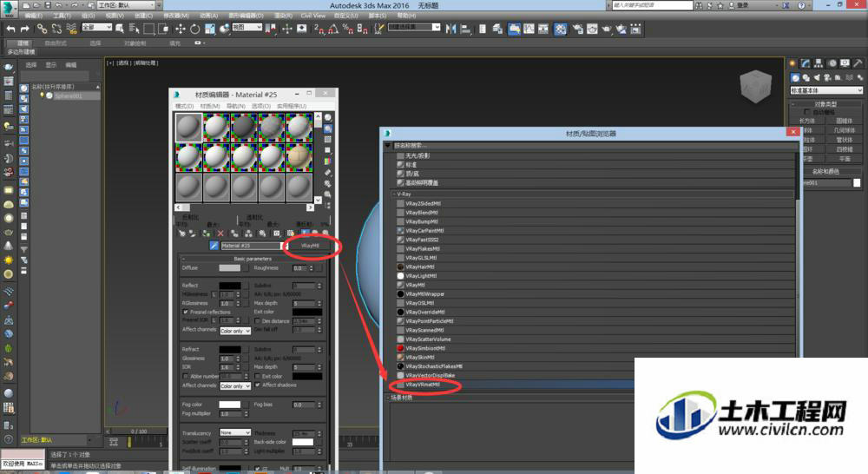The width and height of the screenshot is (868, 474).
Task: Select the Select and Move tool
Action: pyautogui.click(x=181, y=29)
